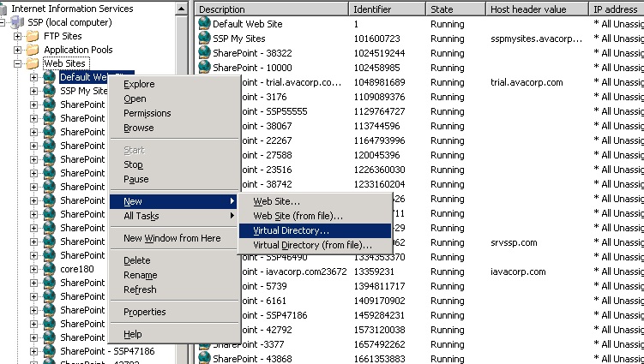
Task: Click globe icon next to core180
Action: (x=49, y=269)
